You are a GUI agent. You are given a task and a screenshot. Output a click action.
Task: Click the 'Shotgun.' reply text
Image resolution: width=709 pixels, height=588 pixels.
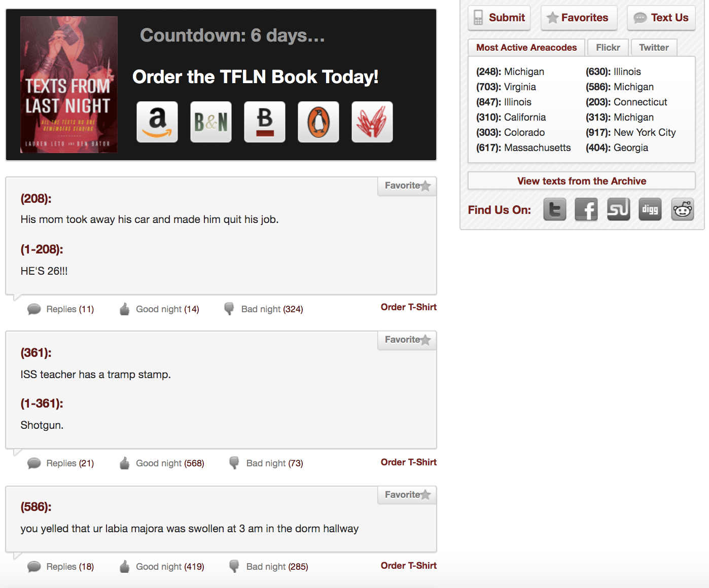pyautogui.click(x=42, y=425)
